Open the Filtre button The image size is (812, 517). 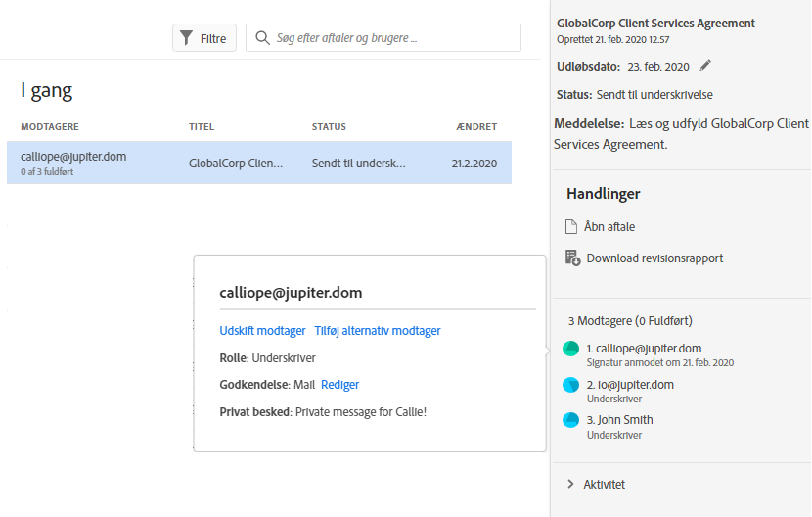203,38
